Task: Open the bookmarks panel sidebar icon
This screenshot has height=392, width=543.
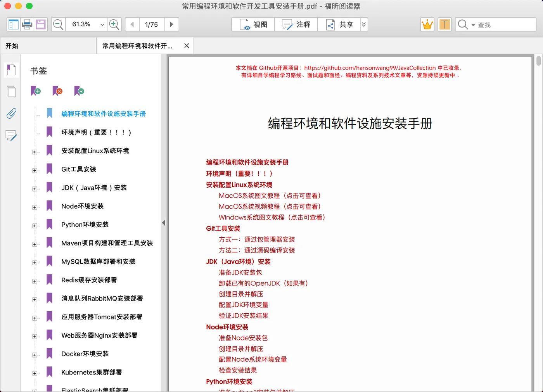Action: tap(11, 70)
